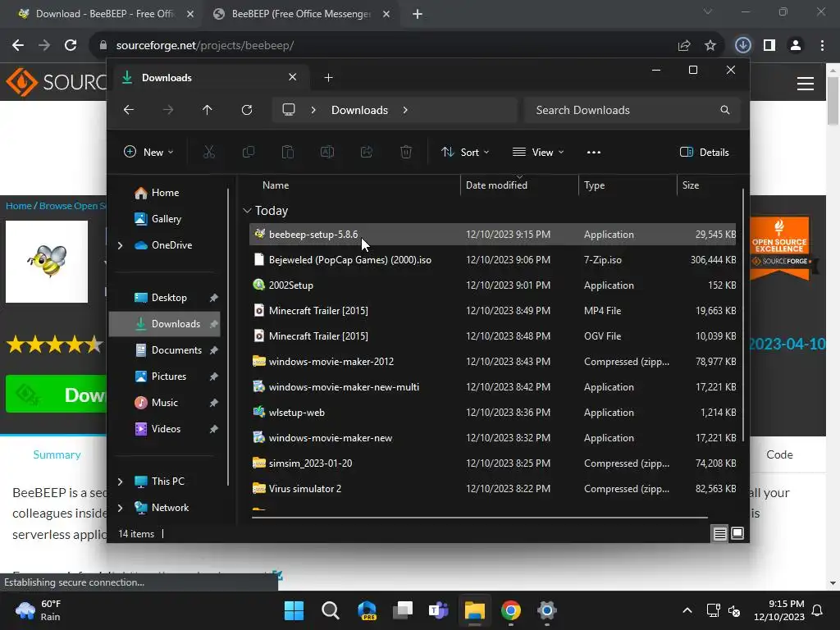Screen dimensions: 840x630
Task: Expand This PC tree node
Action: click(x=120, y=482)
